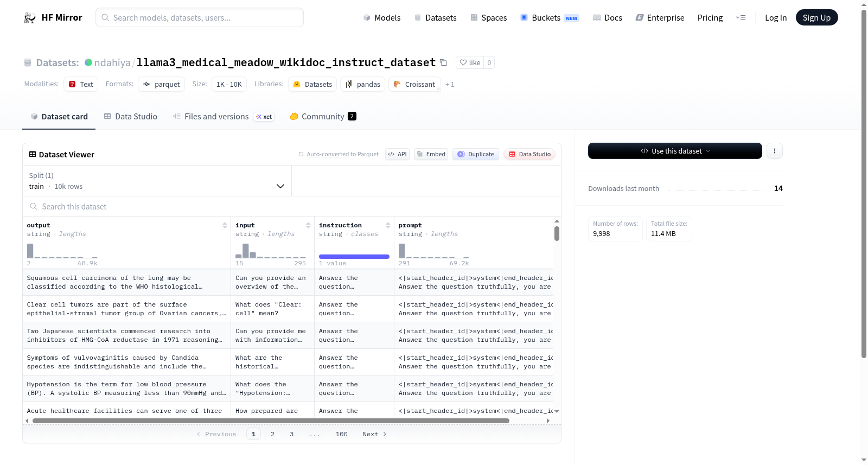This screenshot has height=465, width=868.
Task: Click the dataset title llama3_medical_meadow_wikidoc_instruct_dataset
Action: [286, 62]
